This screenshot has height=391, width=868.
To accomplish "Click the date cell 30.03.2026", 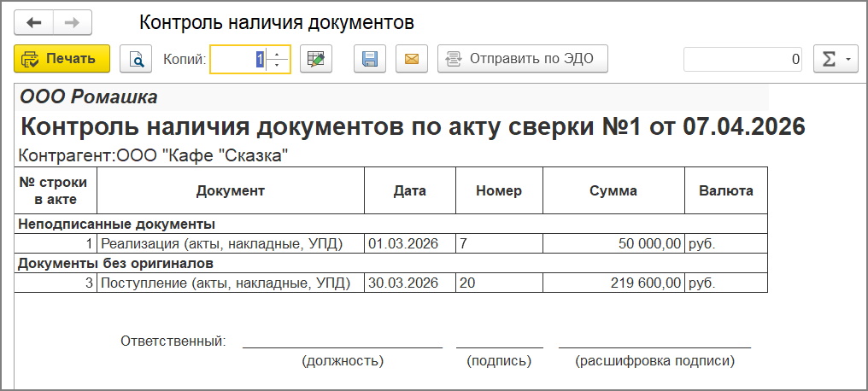I will (x=409, y=283).
